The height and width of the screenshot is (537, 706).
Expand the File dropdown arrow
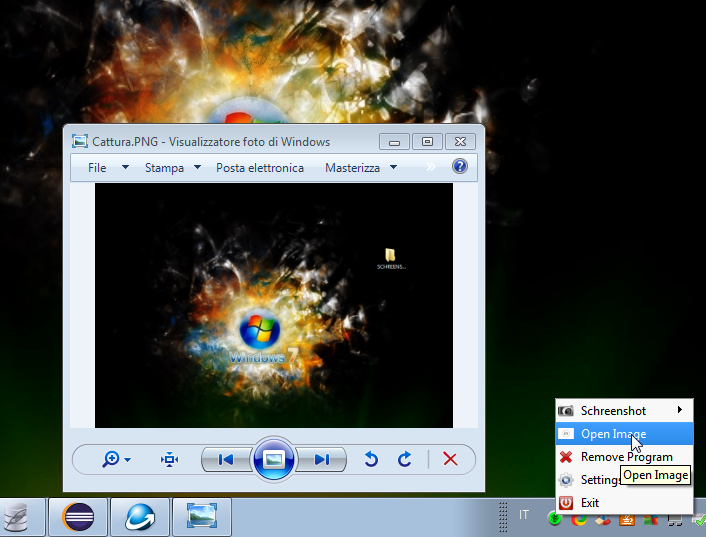[125, 167]
